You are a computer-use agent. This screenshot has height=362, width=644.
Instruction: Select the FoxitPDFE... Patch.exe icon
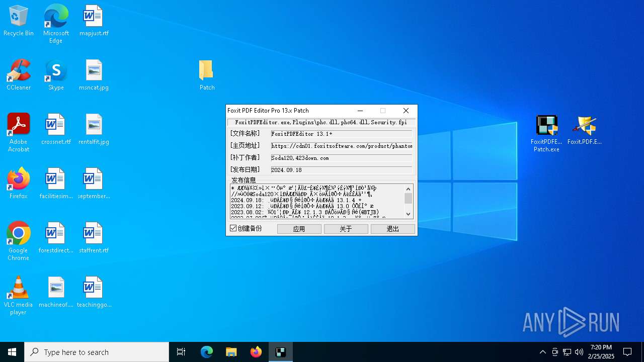tap(546, 134)
